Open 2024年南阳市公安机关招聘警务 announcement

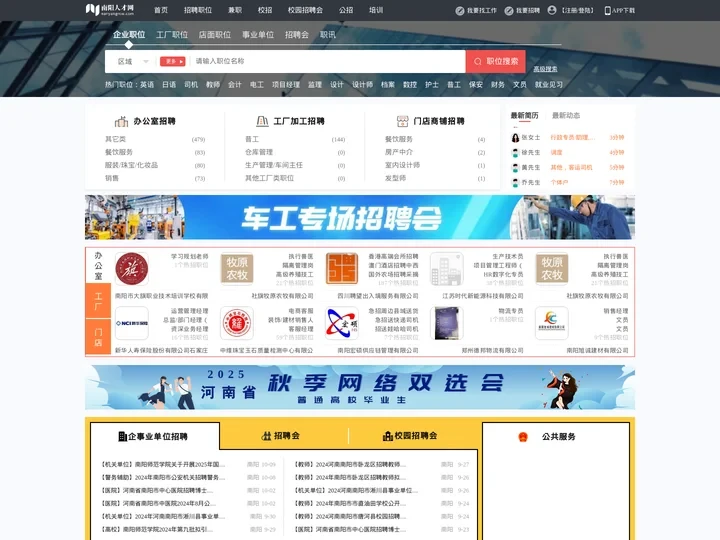(x=163, y=477)
